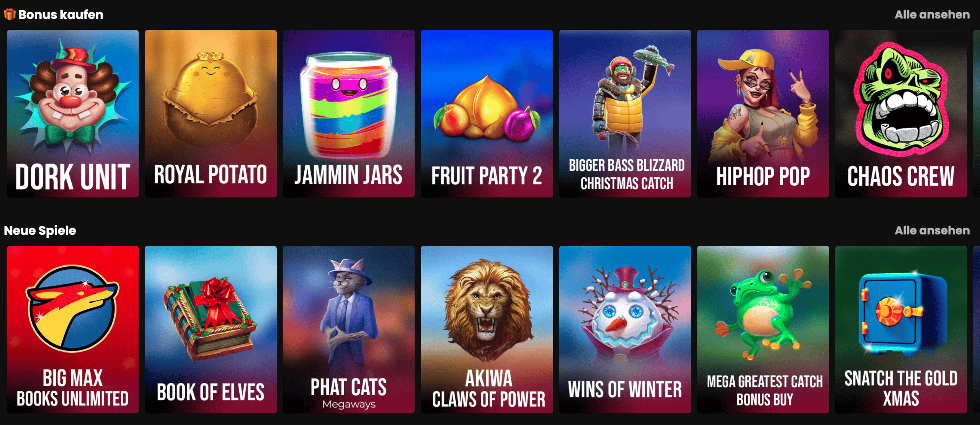The width and height of the screenshot is (980, 425).
Task: Choose Bigger Bass Blizzard Christmas Catch
Action: [625, 114]
